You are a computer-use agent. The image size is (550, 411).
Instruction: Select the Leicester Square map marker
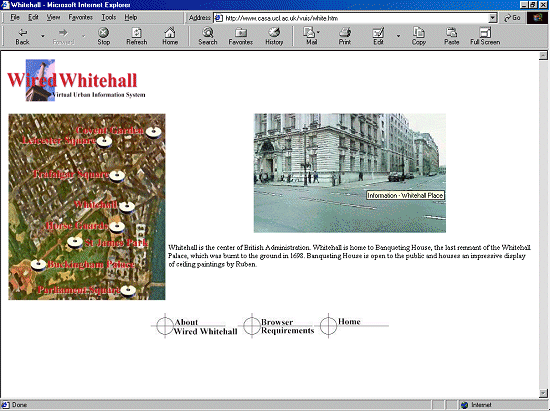(x=104, y=141)
